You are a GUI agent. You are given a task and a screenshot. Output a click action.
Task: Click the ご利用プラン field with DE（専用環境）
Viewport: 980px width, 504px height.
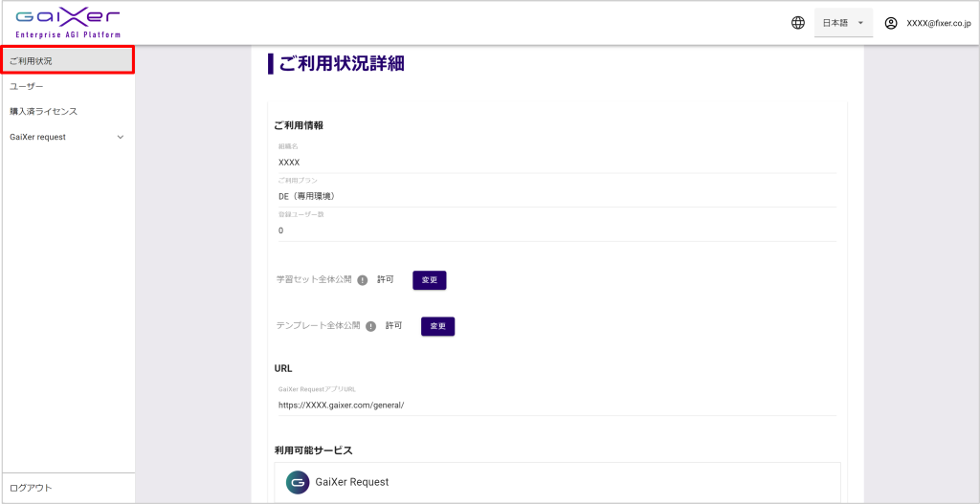(x=555, y=196)
